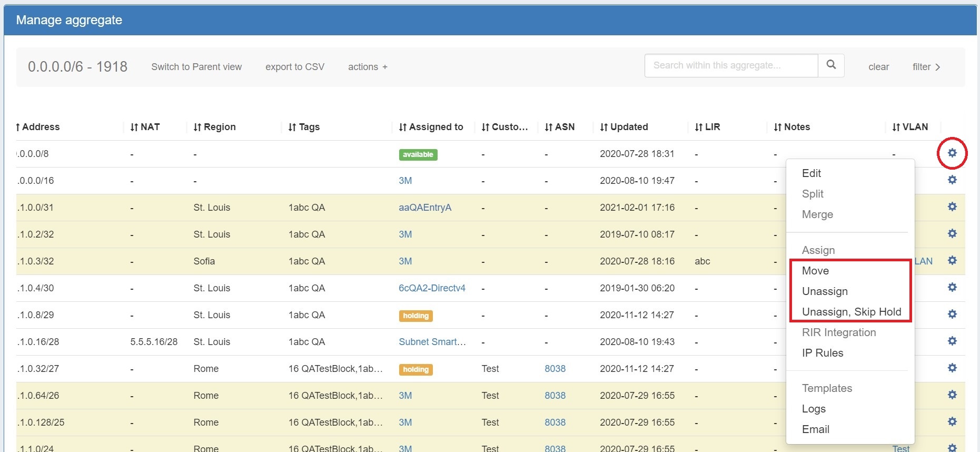The width and height of the screenshot is (980, 452).
Task: Click gear icon for 1.0.4/30 row
Action: pyautogui.click(x=952, y=287)
